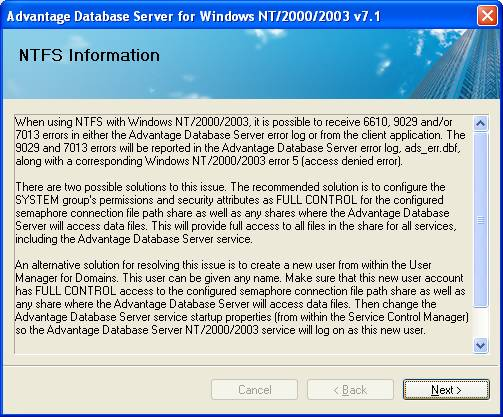Click the blank area below the last paragraph
This screenshot has height=417, width=503.
pos(243,345)
